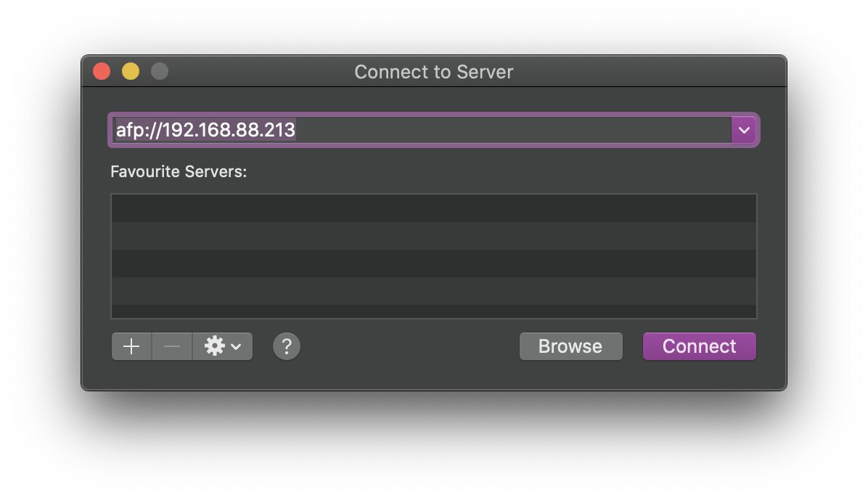Click the last partially visible favourites row
Screen dimensions: 868x498
pyautogui.click(x=433, y=311)
